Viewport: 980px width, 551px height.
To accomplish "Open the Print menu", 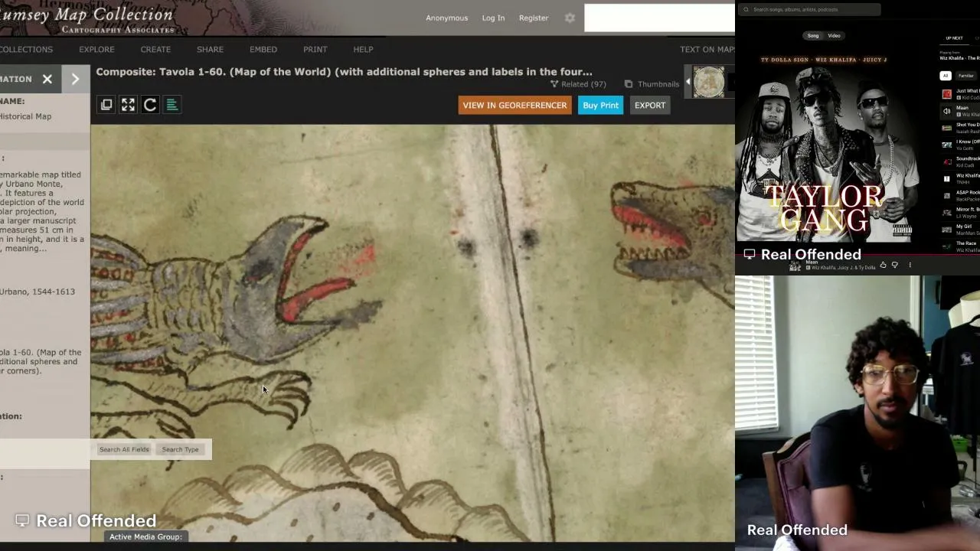I will [315, 49].
